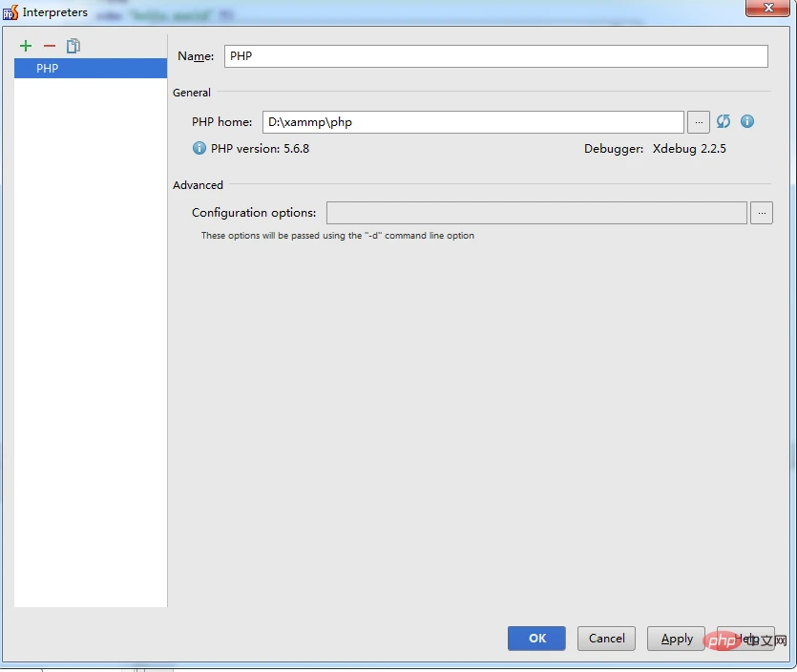
Task: Remove the selected interpreter with minus icon
Action: click(x=50, y=46)
